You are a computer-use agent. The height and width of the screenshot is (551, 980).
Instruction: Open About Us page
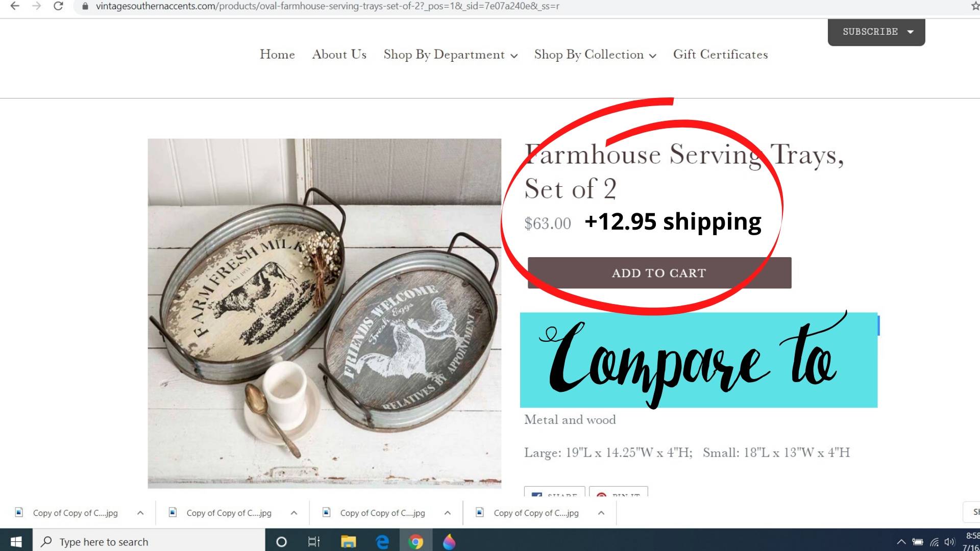click(339, 55)
